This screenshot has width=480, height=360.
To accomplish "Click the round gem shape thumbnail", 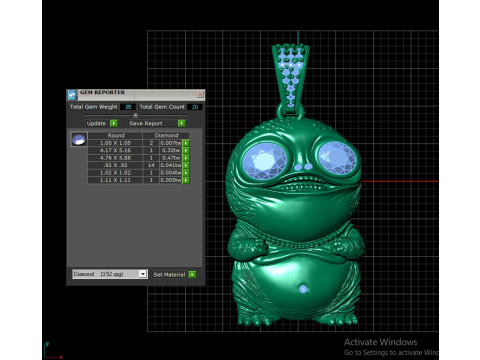I will pos(79,139).
